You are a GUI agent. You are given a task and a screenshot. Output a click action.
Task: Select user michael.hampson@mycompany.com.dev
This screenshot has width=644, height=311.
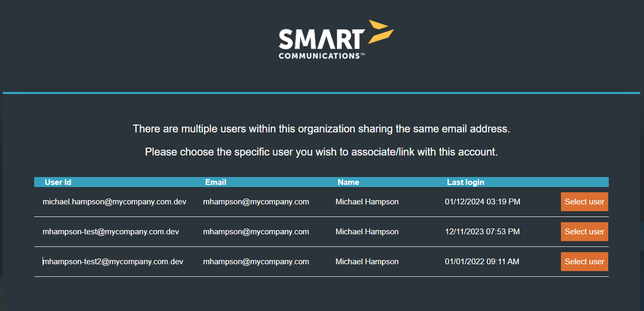point(584,202)
